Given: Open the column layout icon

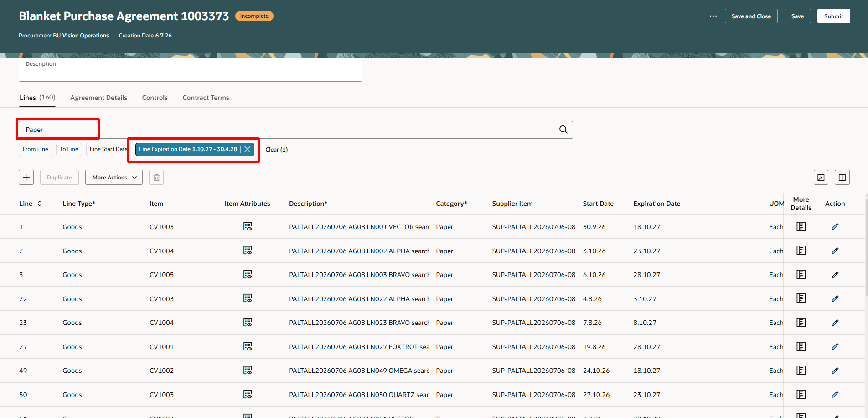Looking at the screenshot, I should (842, 178).
